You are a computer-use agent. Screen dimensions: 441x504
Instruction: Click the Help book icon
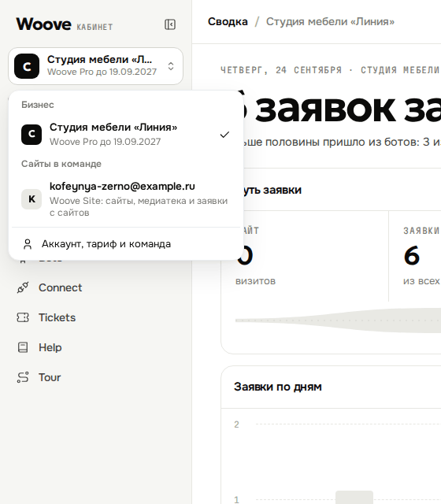[23, 347]
